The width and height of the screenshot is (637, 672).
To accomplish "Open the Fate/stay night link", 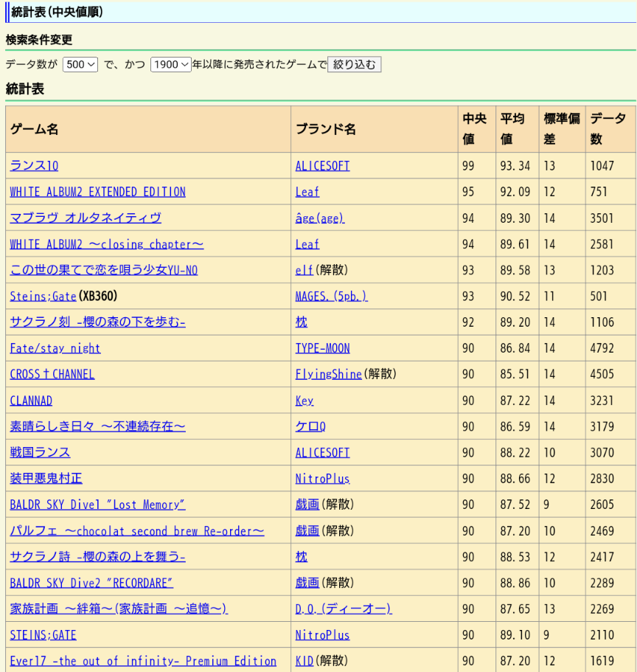I will tap(55, 348).
